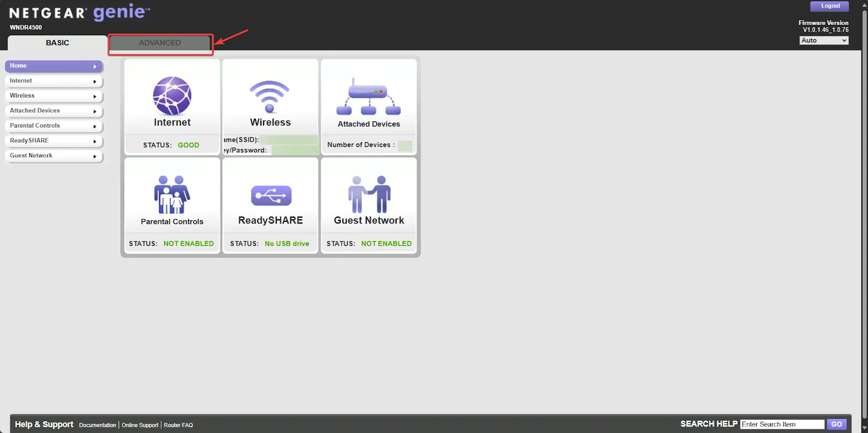Select Home in the sidebar
This screenshot has width=868, height=433.
[x=54, y=66]
